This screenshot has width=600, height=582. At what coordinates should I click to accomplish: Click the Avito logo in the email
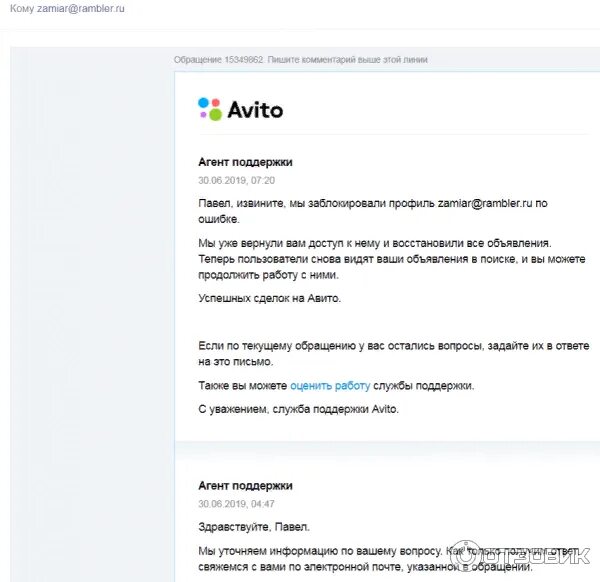241,109
